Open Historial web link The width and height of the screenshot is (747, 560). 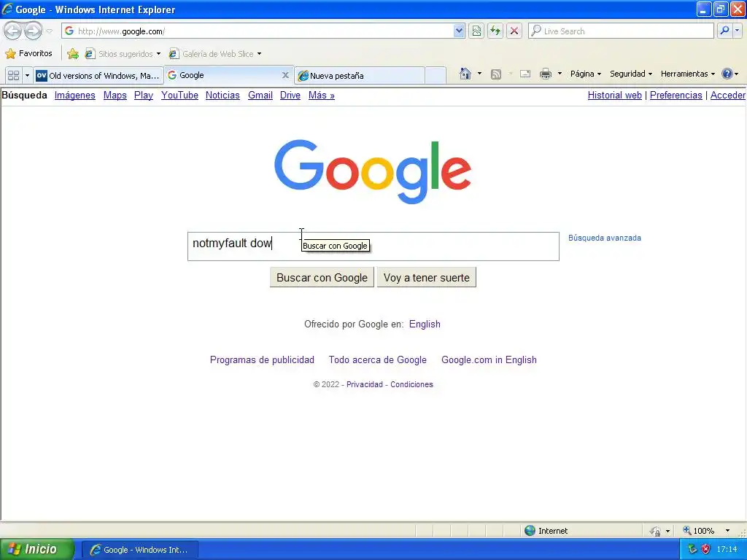pyautogui.click(x=614, y=96)
